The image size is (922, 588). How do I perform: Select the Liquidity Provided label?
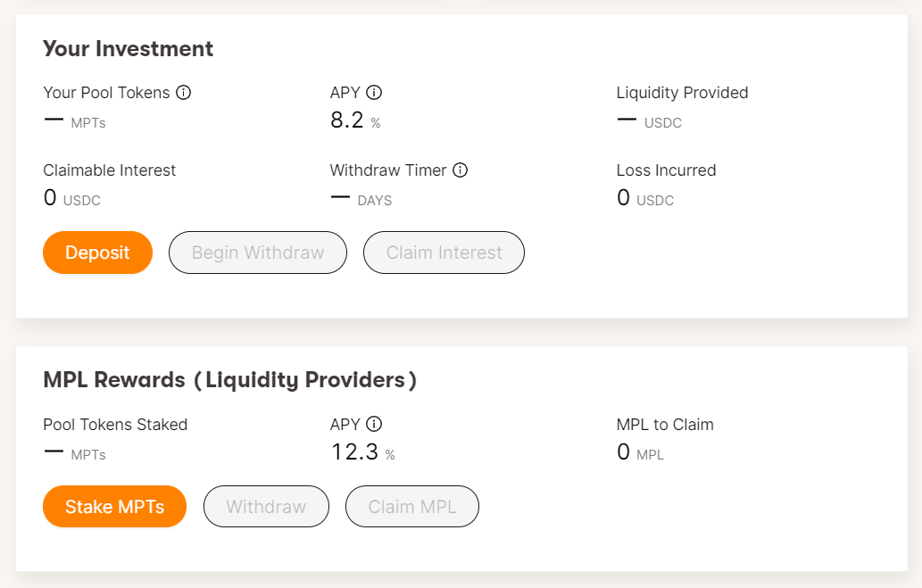click(x=682, y=93)
